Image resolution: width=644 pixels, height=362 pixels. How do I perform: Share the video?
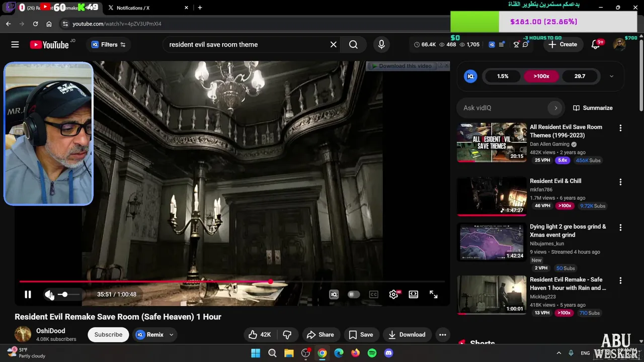point(320,334)
